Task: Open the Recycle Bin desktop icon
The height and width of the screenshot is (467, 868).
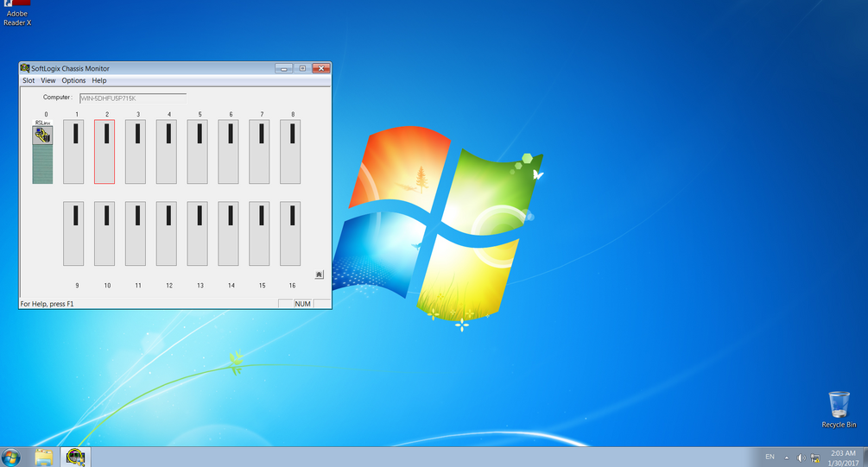Action: tap(839, 410)
